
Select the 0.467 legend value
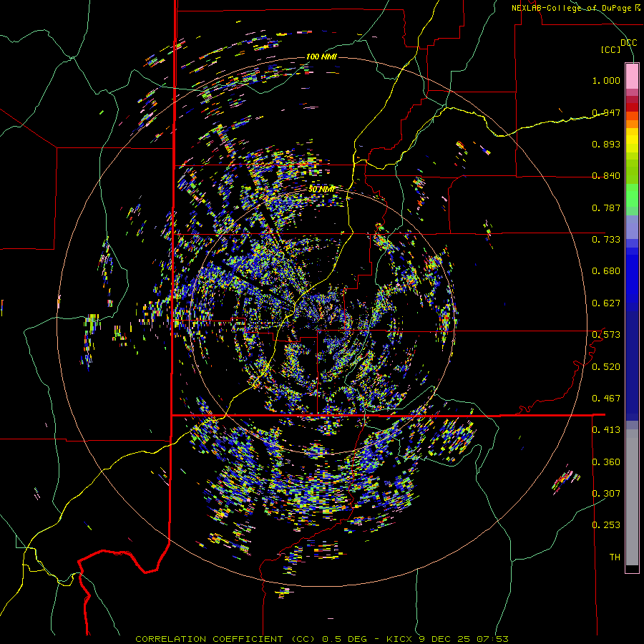tap(606, 399)
